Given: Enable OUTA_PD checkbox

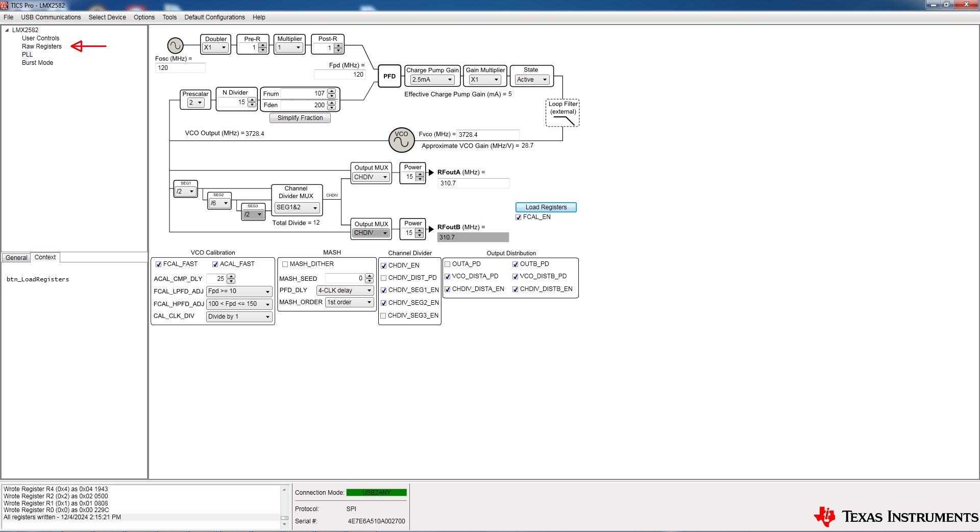Looking at the screenshot, I should pos(448,264).
